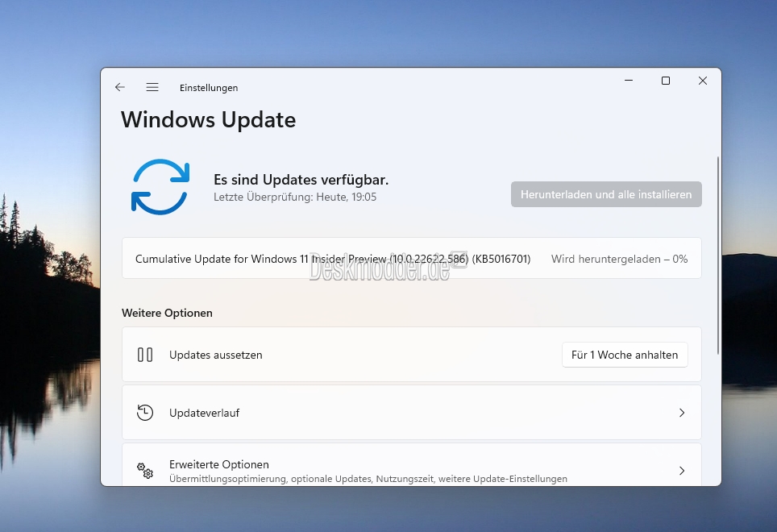Minimize the Einstellungen window

(x=629, y=81)
